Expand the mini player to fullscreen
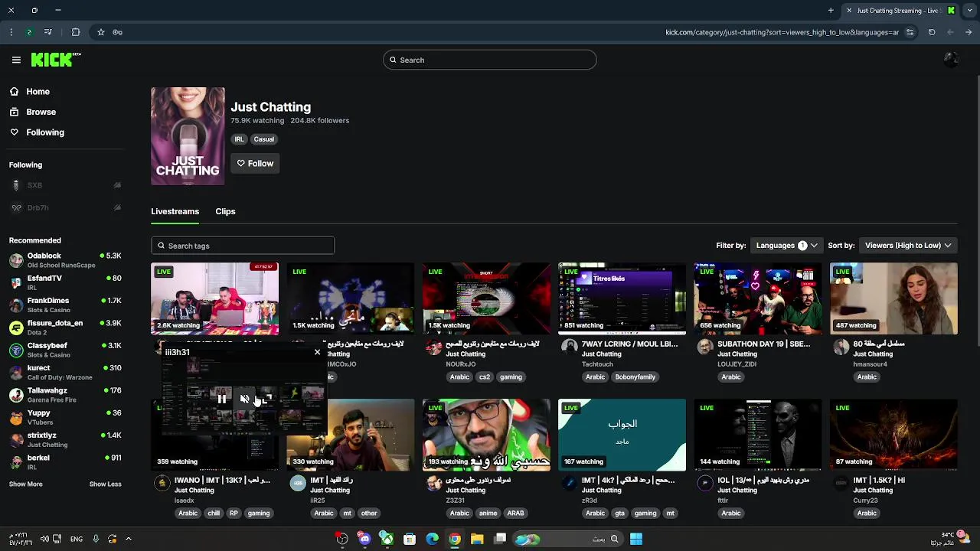 [x=267, y=399]
